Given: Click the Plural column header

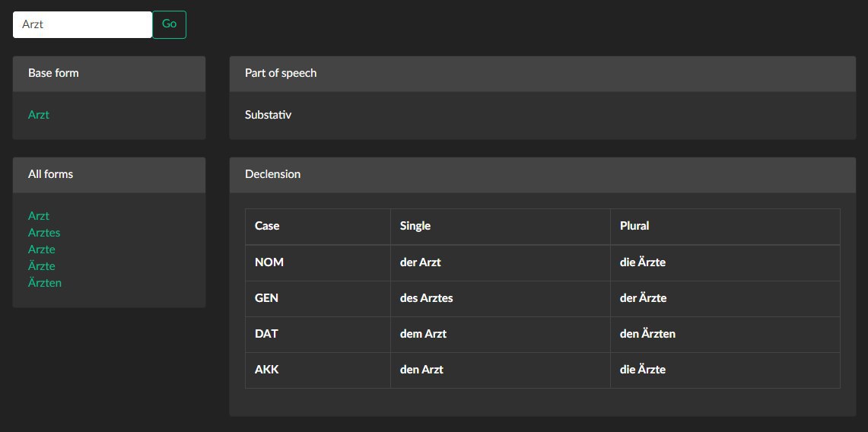Looking at the screenshot, I should click(x=725, y=226).
